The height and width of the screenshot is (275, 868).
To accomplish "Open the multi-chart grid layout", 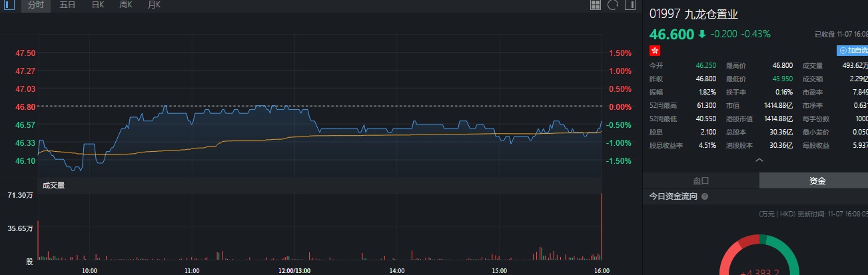I will point(596,5).
